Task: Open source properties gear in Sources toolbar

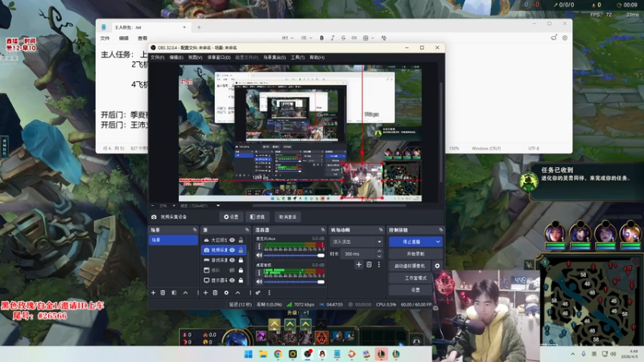Action: click(226, 293)
